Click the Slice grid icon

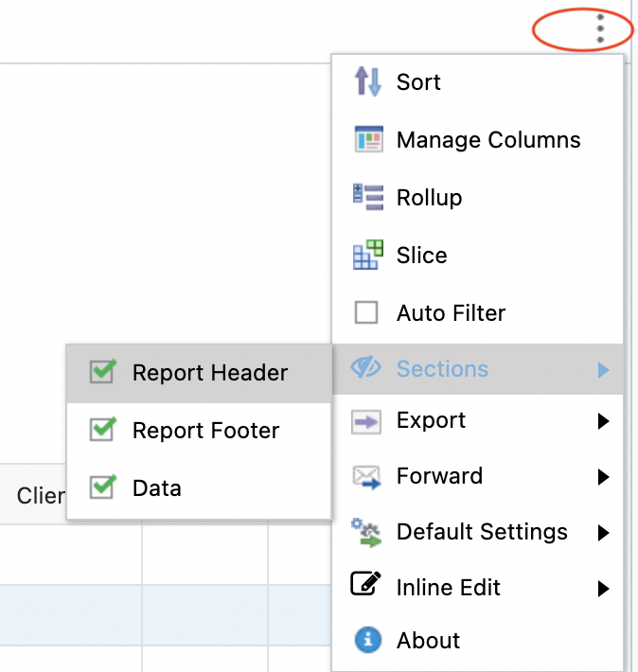point(366,256)
